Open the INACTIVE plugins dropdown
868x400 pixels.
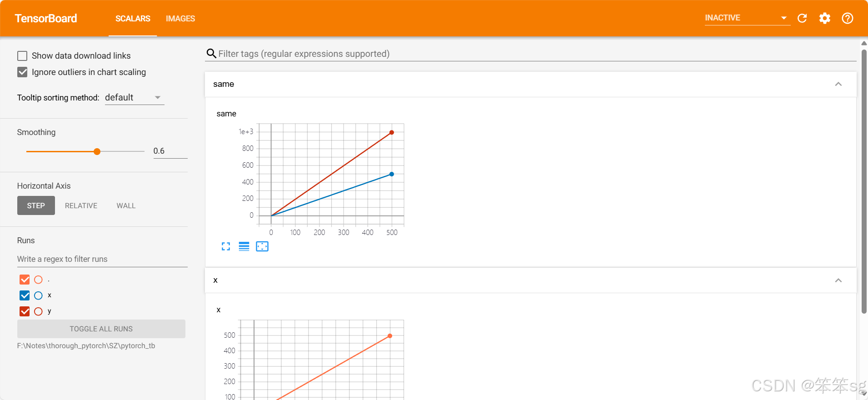pos(747,18)
